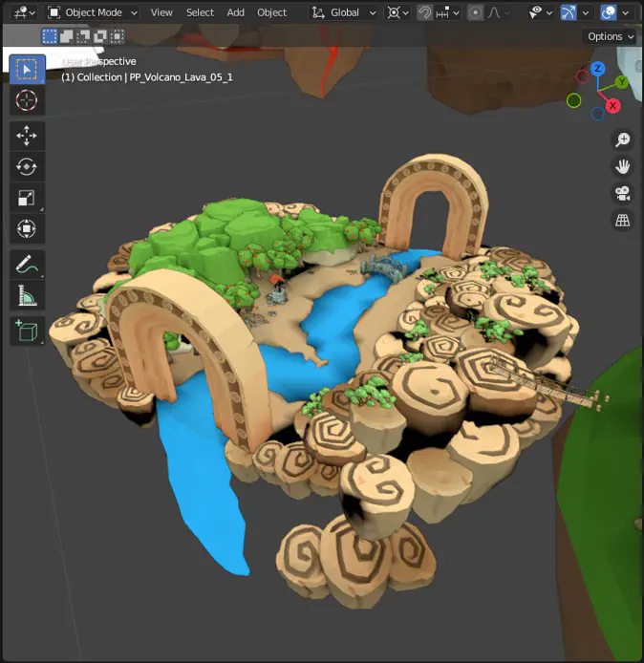The height and width of the screenshot is (663, 644).
Task: Open the Object Mode dropdown
Action: (x=93, y=12)
